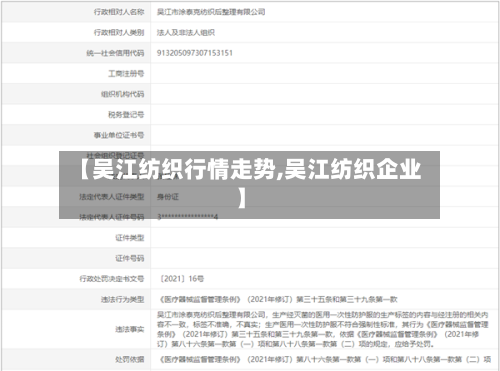Click the value 身份证
500x371 pixels.
[168, 197]
